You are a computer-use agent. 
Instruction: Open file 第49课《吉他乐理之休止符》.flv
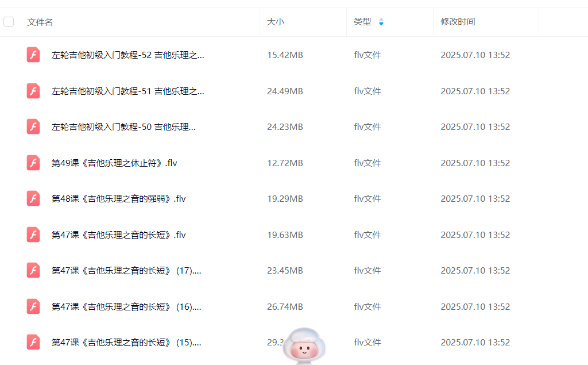coord(114,163)
